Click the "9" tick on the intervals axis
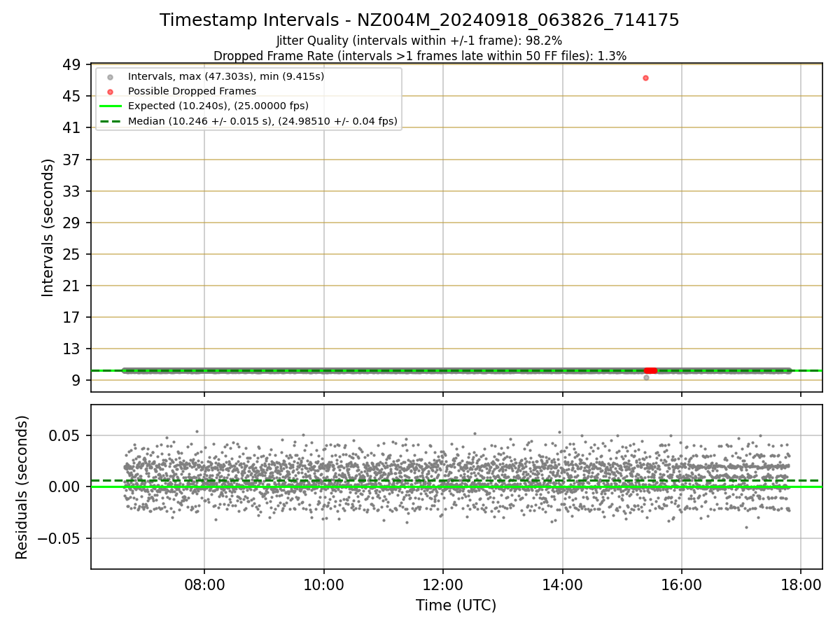The width and height of the screenshot is (840, 630). 77,380
